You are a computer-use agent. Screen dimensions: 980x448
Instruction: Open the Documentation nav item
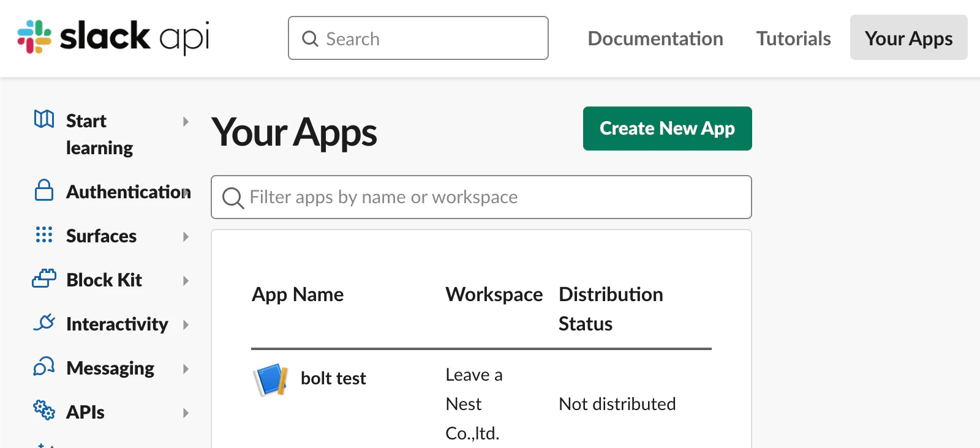(655, 39)
